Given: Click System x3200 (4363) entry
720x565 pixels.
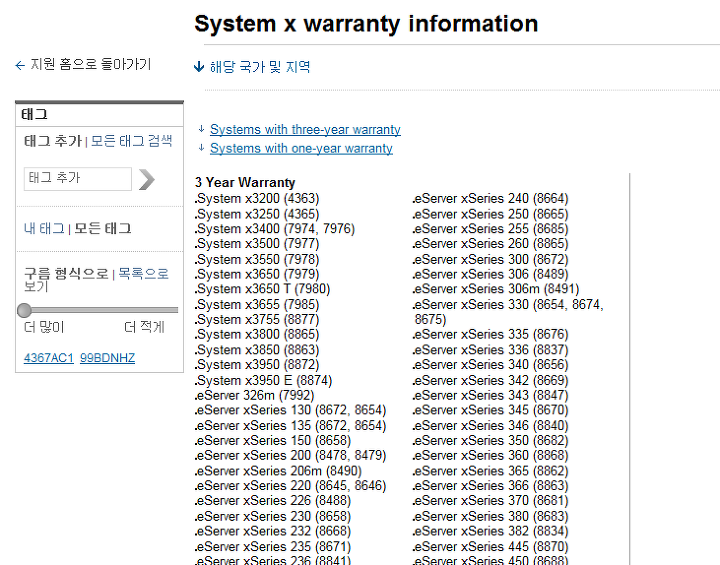Looking at the screenshot, I should pyautogui.click(x=257, y=198).
